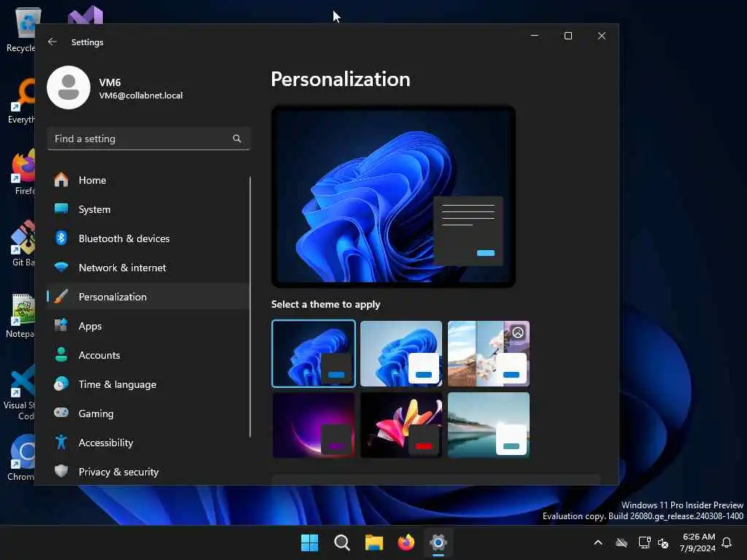Click the Accounts person icon
The image size is (747, 560).
pyautogui.click(x=61, y=355)
